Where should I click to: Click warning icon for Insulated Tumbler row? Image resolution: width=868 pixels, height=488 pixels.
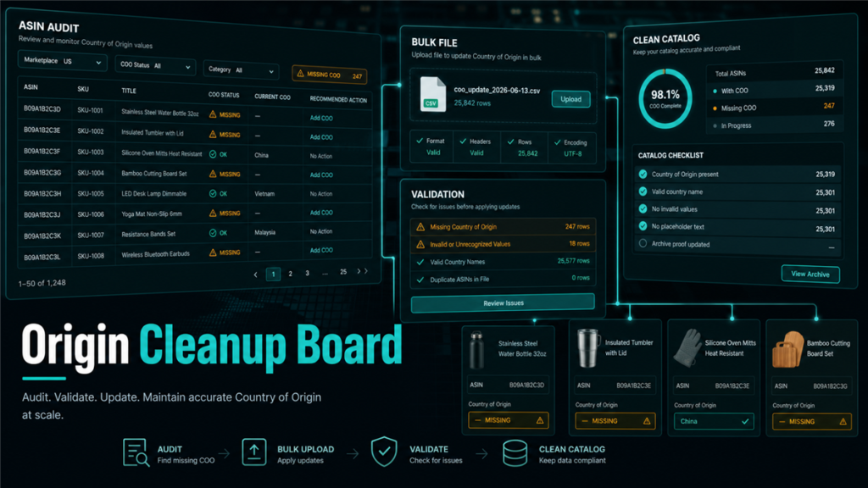[x=213, y=134]
